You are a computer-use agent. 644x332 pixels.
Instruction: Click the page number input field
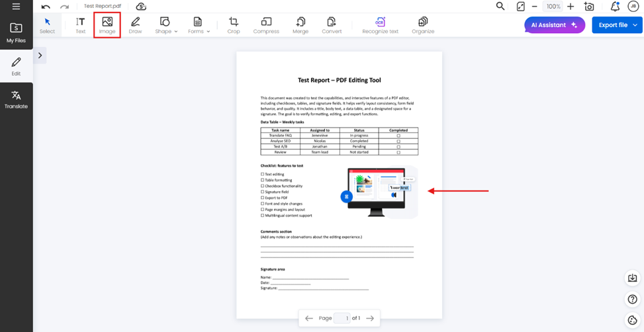point(342,318)
